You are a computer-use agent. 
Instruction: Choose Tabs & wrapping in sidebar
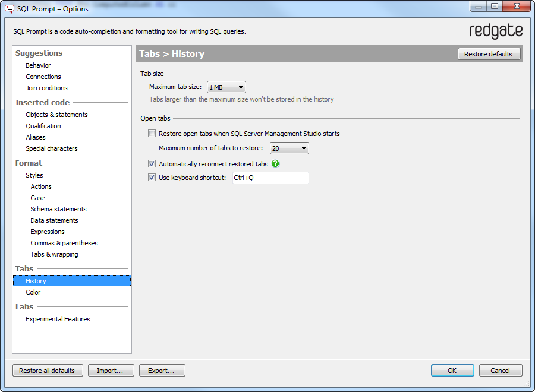point(54,254)
